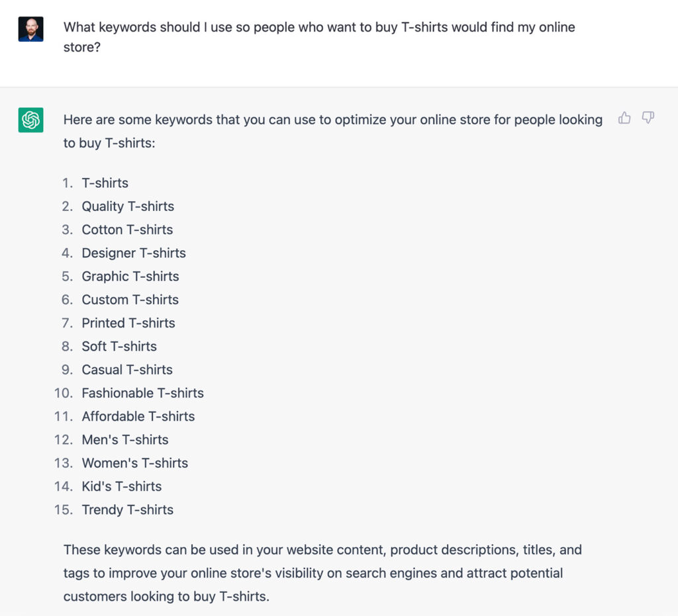
Task: Click the closing paragraph starting "These keywords"
Action: tap(322, 573)
